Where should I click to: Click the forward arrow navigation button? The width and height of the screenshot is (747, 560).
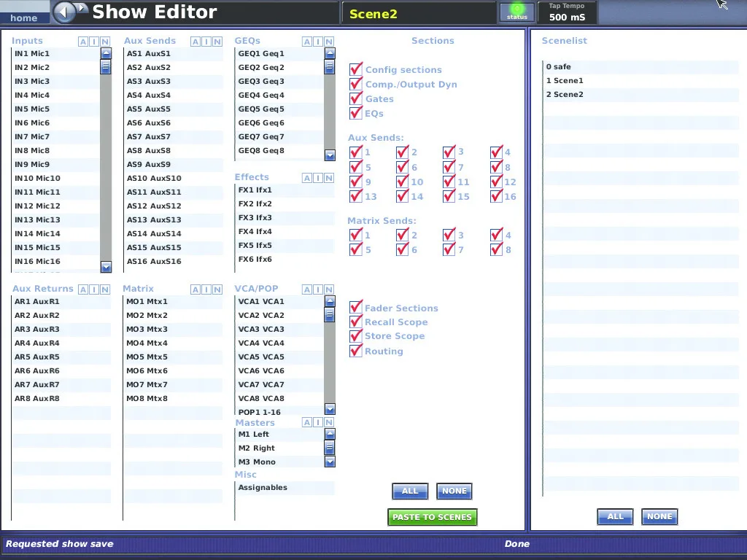pos(82,8)
